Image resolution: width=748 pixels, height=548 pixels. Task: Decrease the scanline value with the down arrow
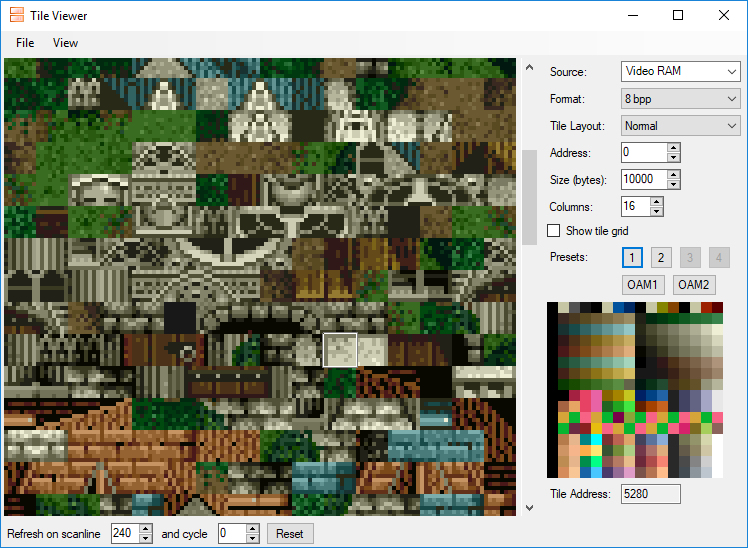click(x=146, y=538)
